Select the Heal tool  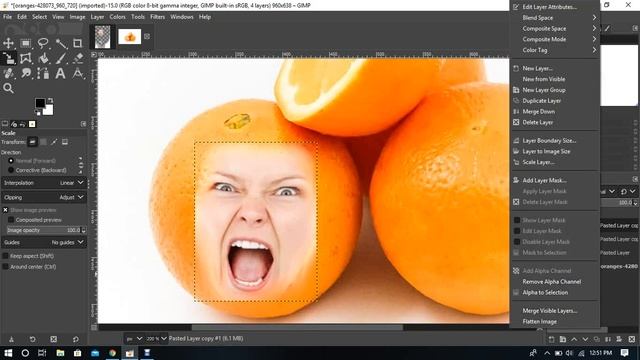(8, 73)
